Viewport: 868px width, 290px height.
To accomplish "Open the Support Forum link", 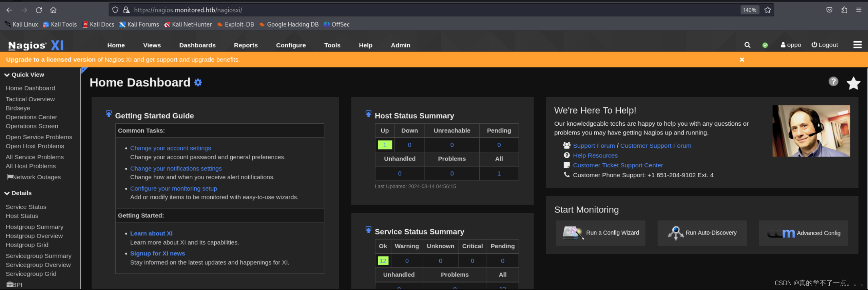I will (594, 146).
